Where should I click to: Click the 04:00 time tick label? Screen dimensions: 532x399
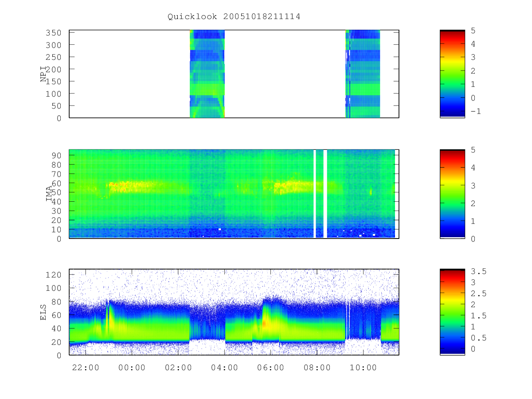coord(224,368)
